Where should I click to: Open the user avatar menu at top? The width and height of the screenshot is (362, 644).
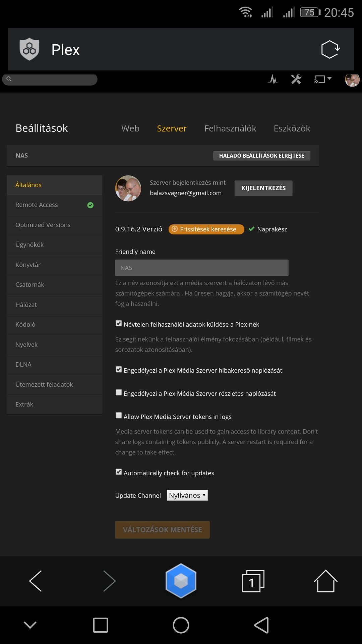pos(352,80)
